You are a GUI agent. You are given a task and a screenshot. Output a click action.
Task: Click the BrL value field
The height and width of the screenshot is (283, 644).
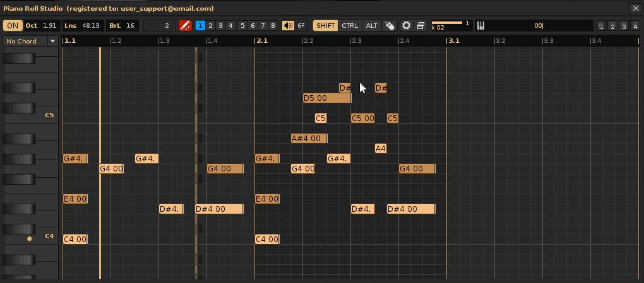pyautogui.click(x=130, y=26)
